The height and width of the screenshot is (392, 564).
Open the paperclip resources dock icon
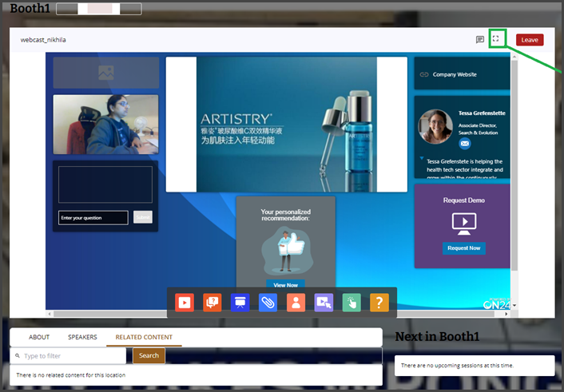tap(268, 303)
